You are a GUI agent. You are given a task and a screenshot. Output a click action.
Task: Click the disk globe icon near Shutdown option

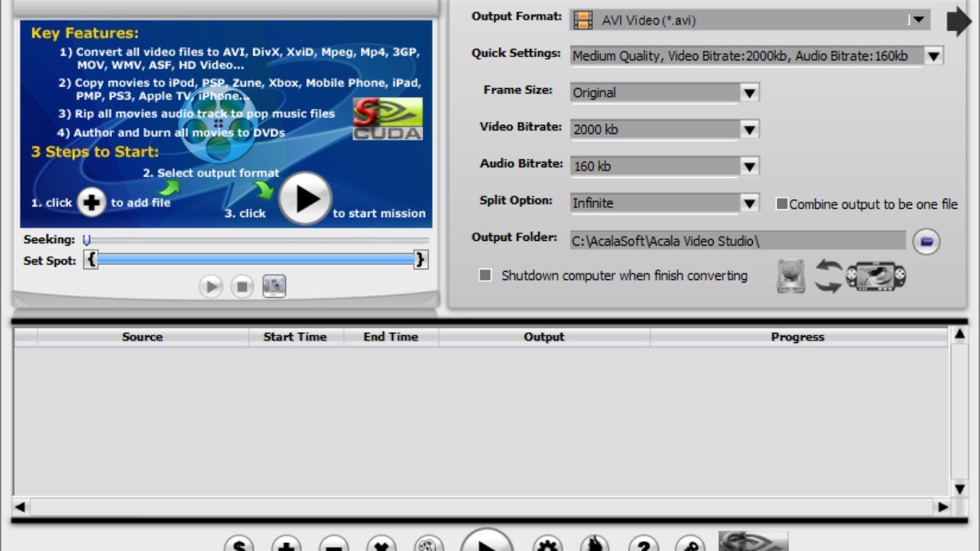tap(791, 276)
